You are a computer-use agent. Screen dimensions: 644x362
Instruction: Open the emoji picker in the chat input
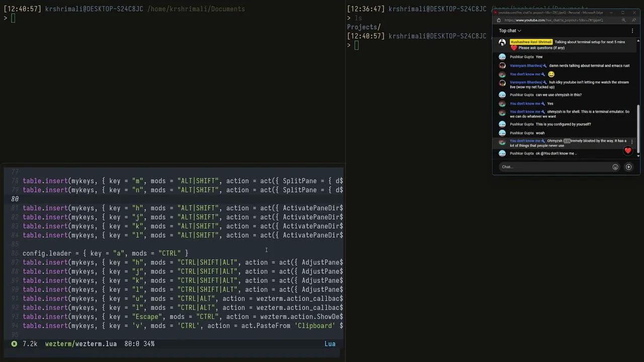tap(615, 166)
